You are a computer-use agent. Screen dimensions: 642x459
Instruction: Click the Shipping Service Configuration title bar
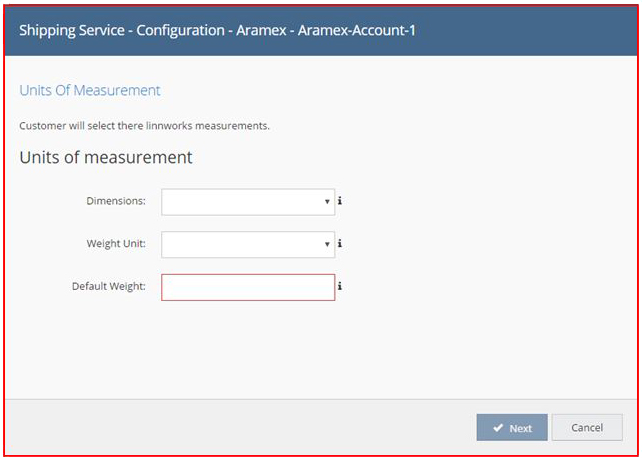pyautogui.click(x=321, y=31)
